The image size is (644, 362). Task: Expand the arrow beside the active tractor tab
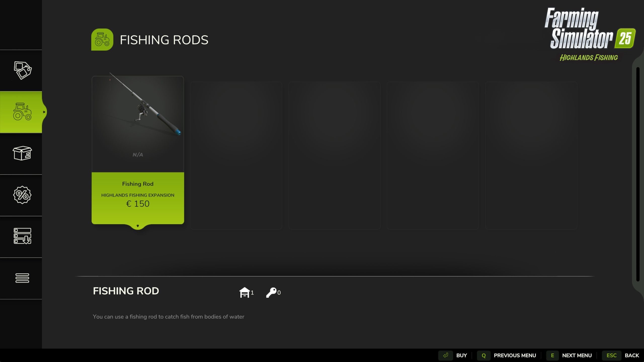coord(44,112)
